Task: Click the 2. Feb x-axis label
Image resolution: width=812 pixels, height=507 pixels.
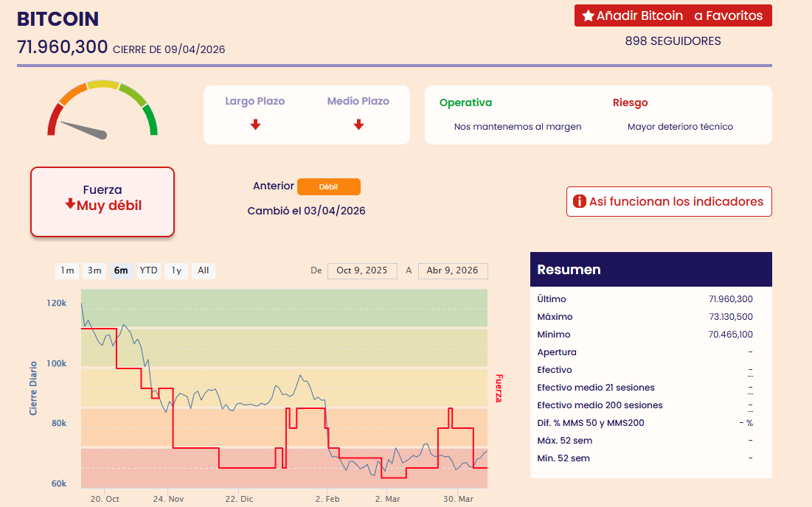Action: pyautogui.click(x=327, y=499)
